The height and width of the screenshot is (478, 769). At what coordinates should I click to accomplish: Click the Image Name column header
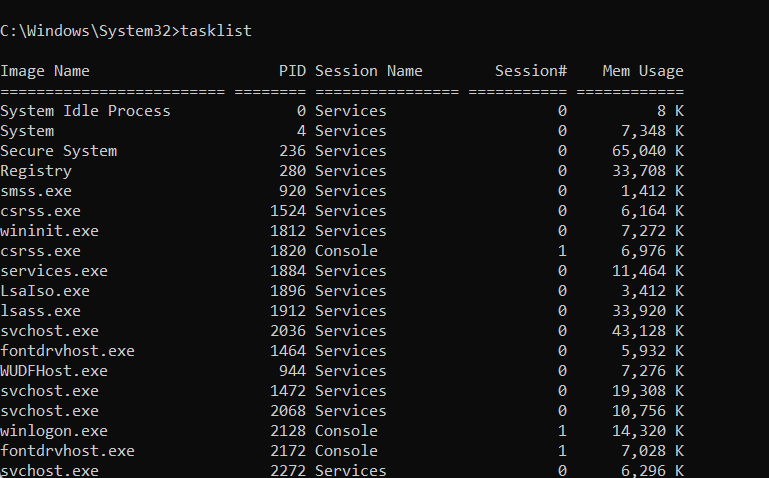[45, 71]
